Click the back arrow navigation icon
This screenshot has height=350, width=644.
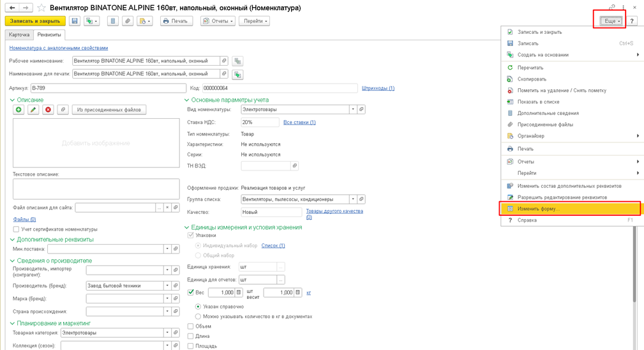pyautogui.click(x=12, y=8)
